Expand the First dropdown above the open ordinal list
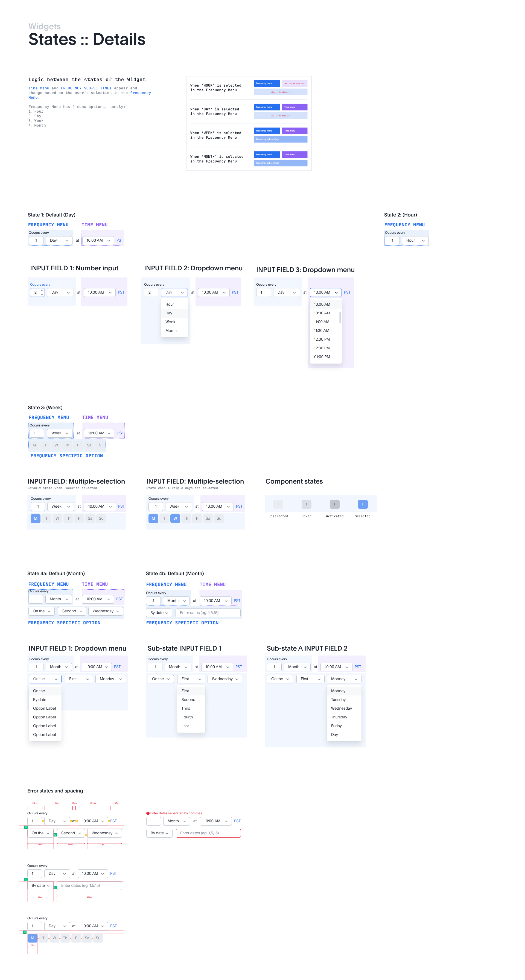 [x=191, y=679]
